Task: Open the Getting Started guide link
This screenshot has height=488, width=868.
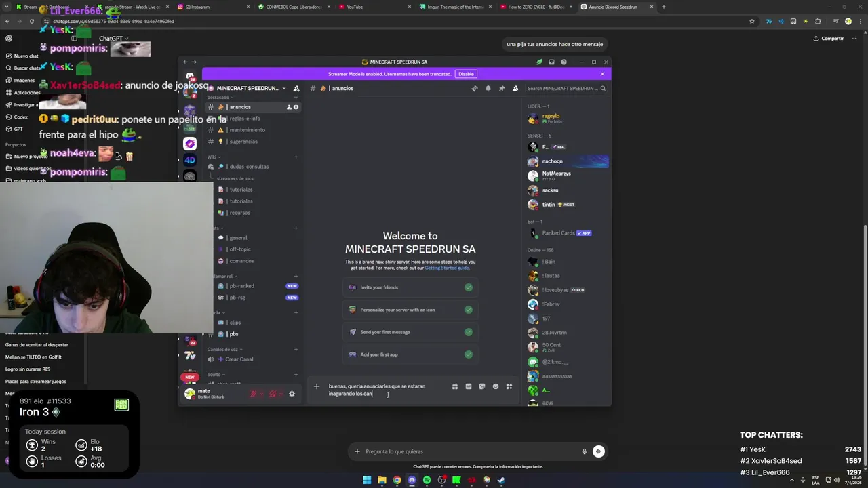Action: click(x=447, y=268)
